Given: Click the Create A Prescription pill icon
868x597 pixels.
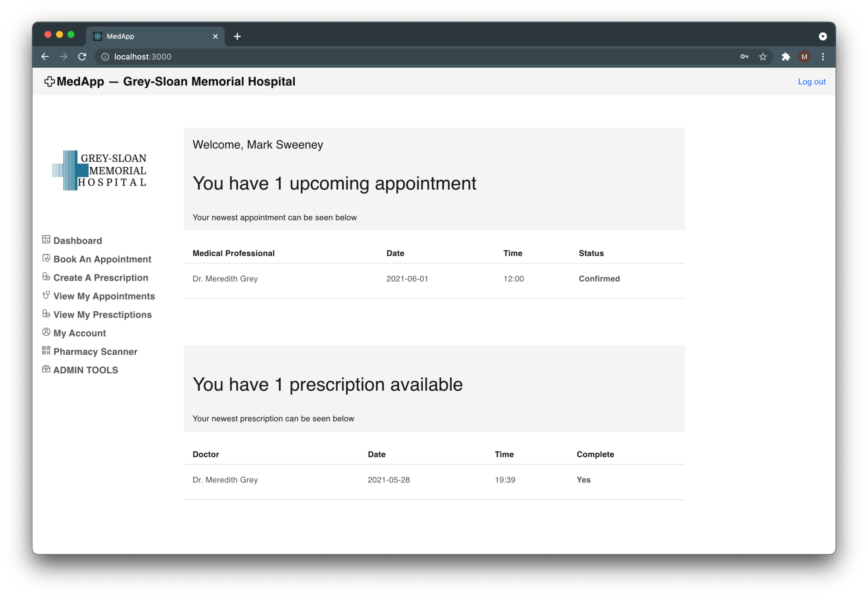Looking at the screenshot, I should [46, 277].
